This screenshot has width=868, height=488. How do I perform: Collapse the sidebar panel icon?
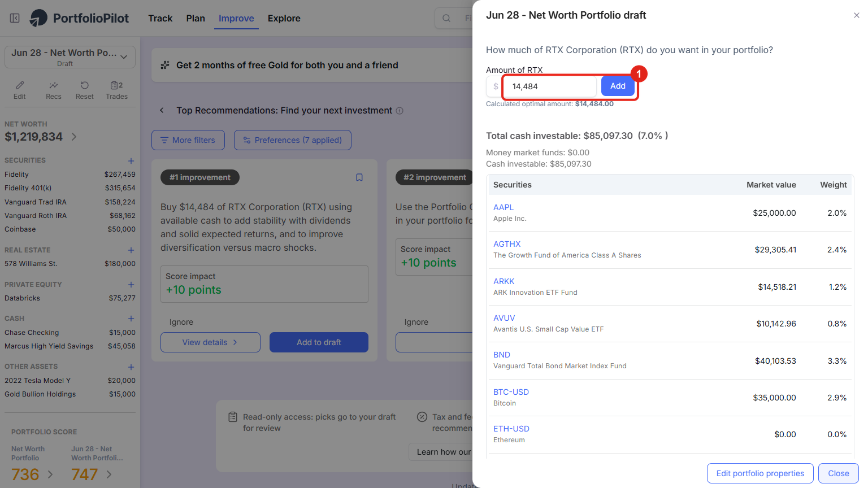pyautogui.click(x=15, y=18)
